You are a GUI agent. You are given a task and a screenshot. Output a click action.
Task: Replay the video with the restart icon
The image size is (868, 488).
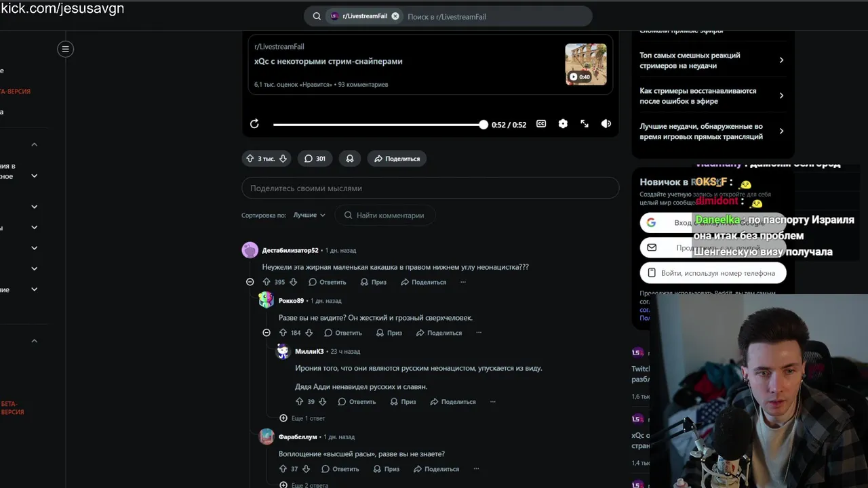pos(254,124)
